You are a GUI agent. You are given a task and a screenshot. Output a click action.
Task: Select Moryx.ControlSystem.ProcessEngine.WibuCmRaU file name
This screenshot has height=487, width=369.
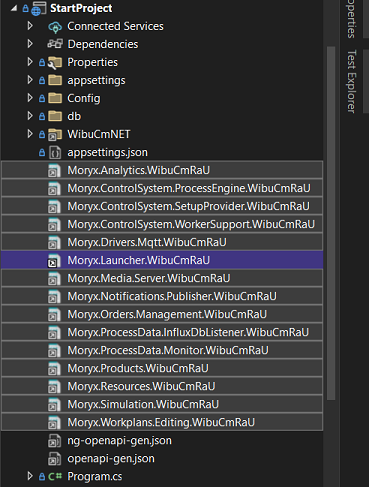[x=189, y=188]
